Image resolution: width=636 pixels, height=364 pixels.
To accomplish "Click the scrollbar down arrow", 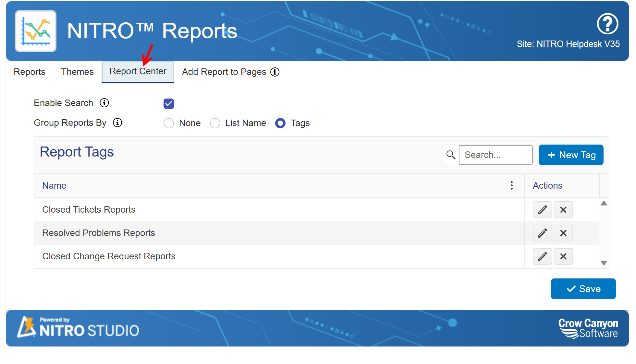I will point(604,263).
